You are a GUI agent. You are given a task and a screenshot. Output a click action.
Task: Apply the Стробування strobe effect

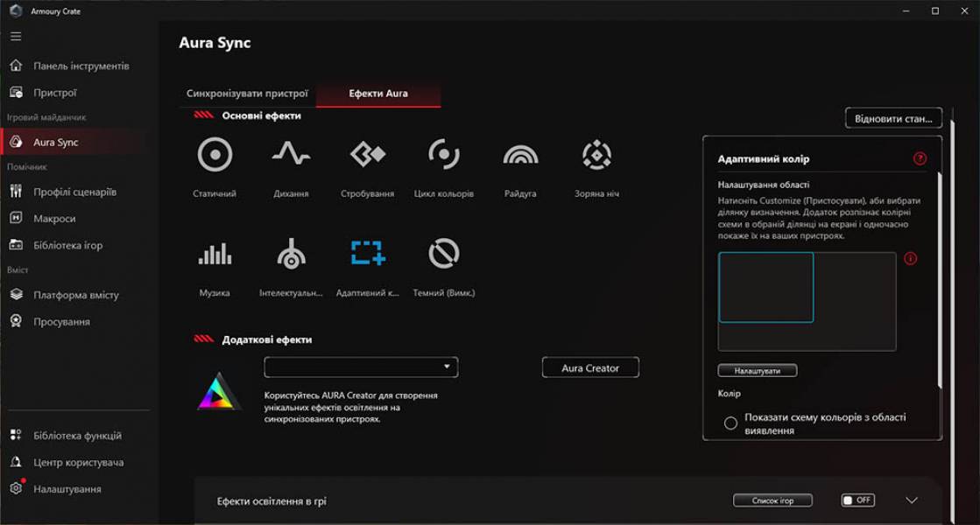tap(366, 156)
